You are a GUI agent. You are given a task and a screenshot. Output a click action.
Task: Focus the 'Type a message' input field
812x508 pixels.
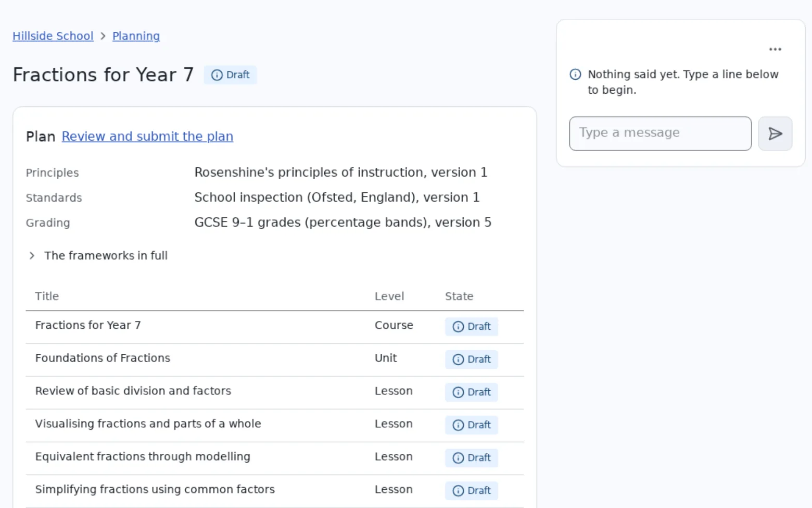pos(660,134)
